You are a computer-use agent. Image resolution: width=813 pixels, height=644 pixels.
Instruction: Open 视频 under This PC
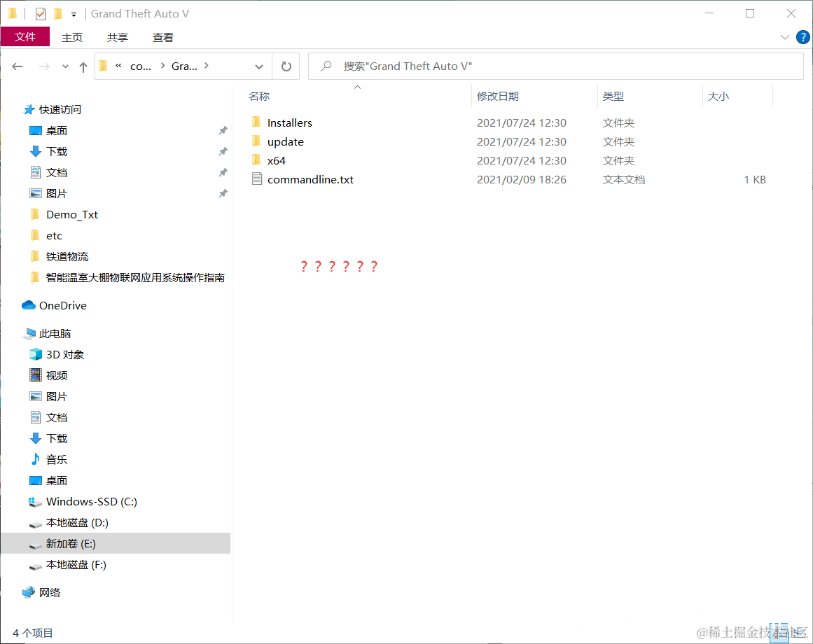(57, 376)
